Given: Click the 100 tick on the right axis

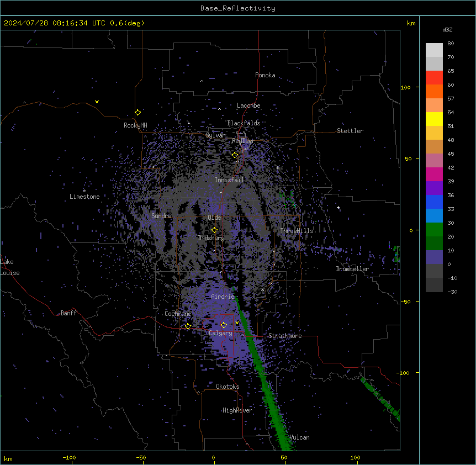Looking at the screenshot, I should (405, 87).
